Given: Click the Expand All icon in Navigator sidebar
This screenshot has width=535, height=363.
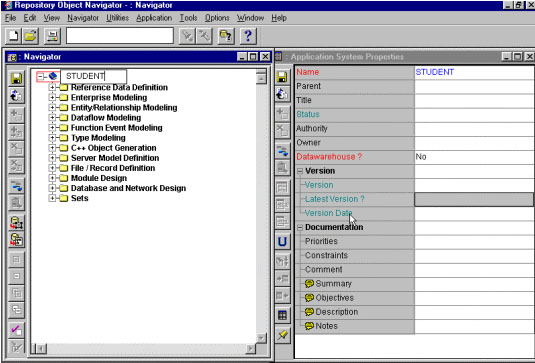Looking at the screenshot, I should (x=16, y=293).
